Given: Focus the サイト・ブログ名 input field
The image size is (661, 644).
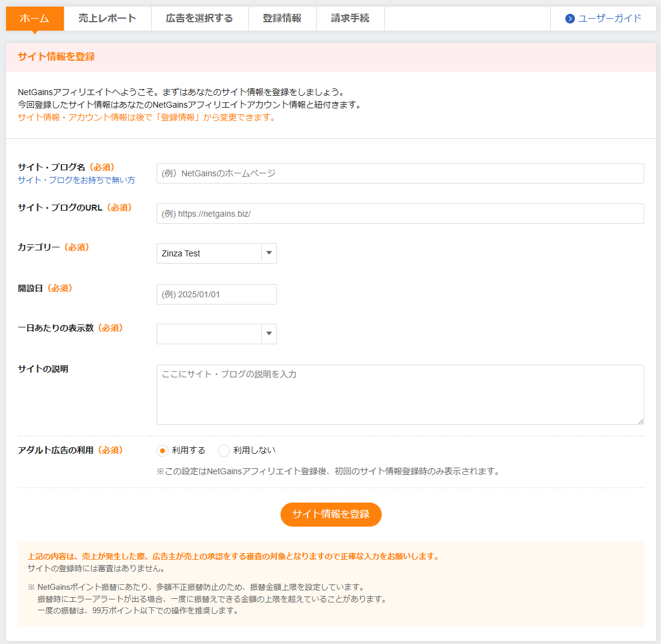Looking at the screenshot, I should [x=400, y=173].
